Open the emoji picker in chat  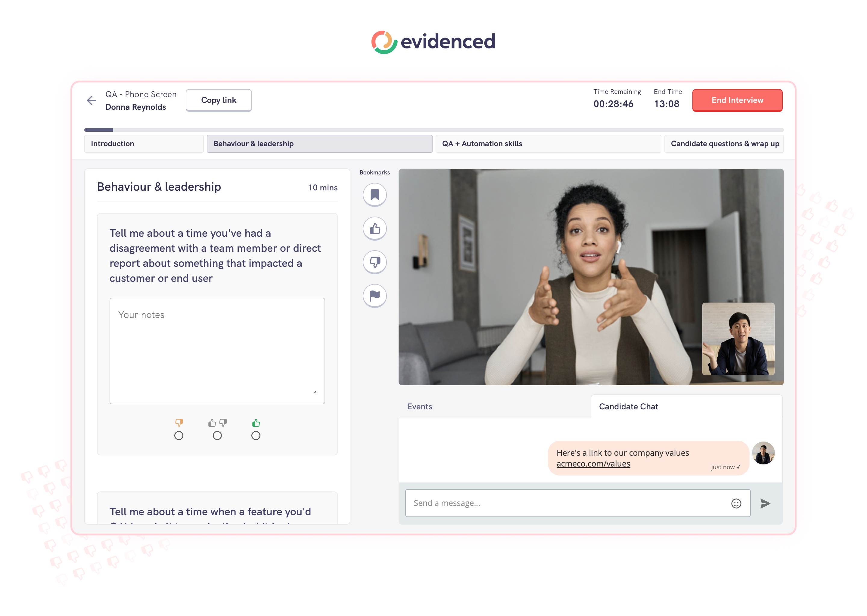736,503
